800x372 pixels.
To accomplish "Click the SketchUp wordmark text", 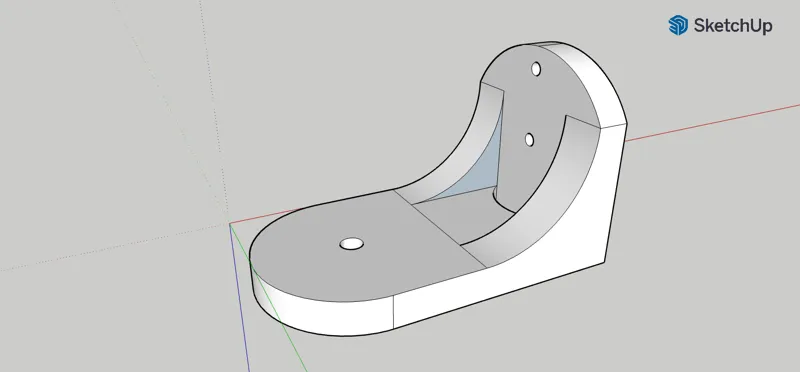I will point(733,26).
